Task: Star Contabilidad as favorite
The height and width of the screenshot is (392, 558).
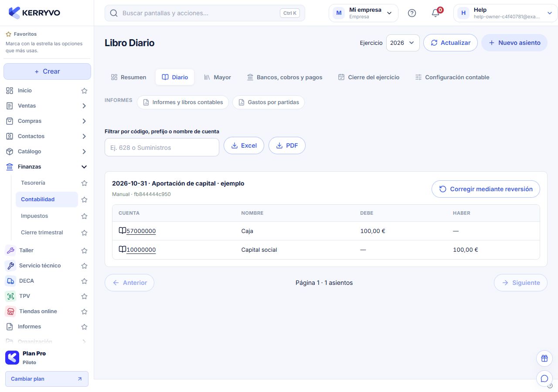Action: (x=85, y=199)
